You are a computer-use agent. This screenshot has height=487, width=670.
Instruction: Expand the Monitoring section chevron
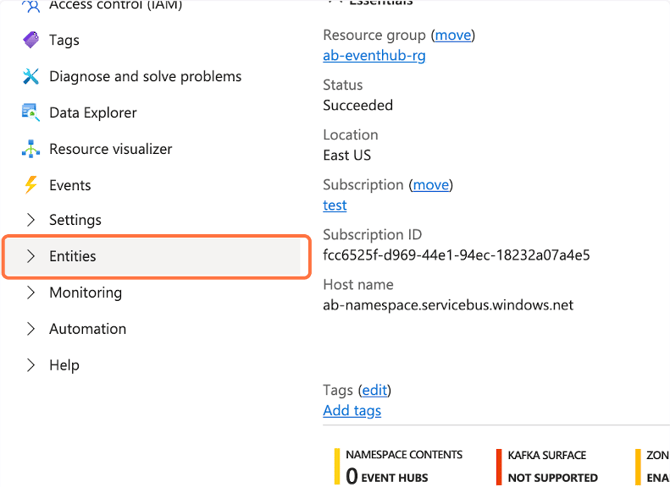(31, 292)
